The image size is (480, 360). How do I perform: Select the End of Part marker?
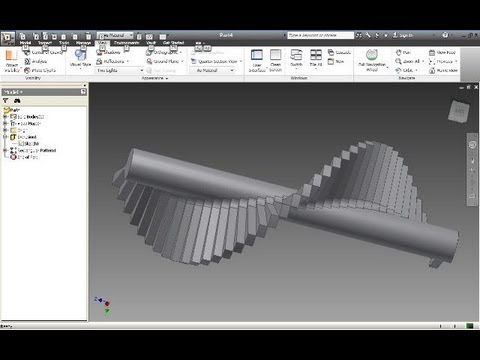pyautogui.click(x=24, y=157)
